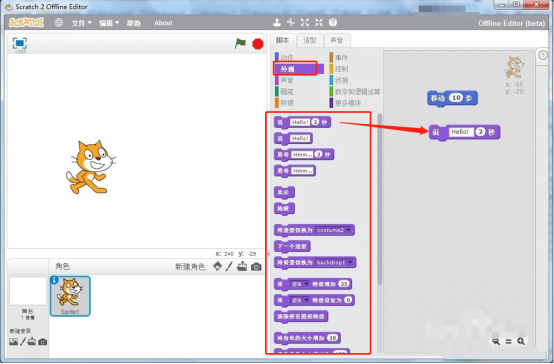Image resolution: width=554 pixels, height=364 pixels.
Task: Click the green flag to start
Action: click(x=240, y=43)
